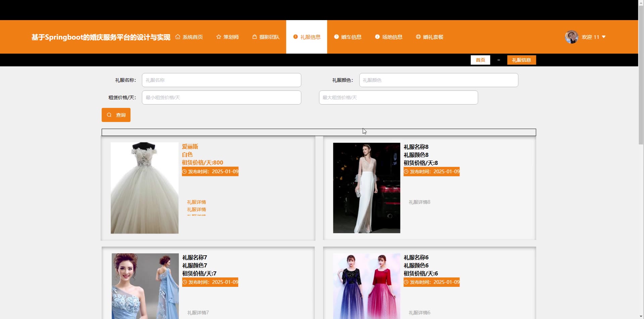Open the white 爱丽斯 wedding dress thumbnail

[x=145, y=188]
